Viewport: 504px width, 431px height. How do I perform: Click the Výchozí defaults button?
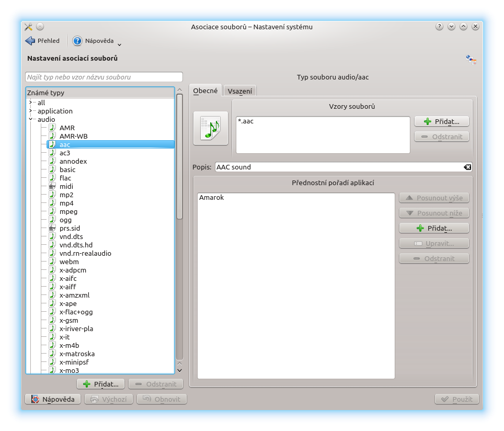[x=108, y=399]
